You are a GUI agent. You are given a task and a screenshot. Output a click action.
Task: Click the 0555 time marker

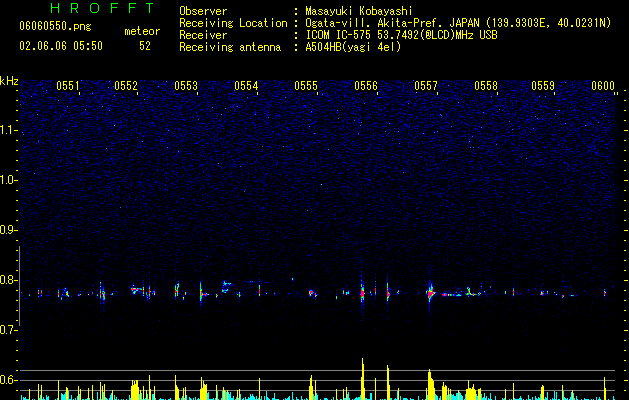pyautogui.click(x=306, y=86)
